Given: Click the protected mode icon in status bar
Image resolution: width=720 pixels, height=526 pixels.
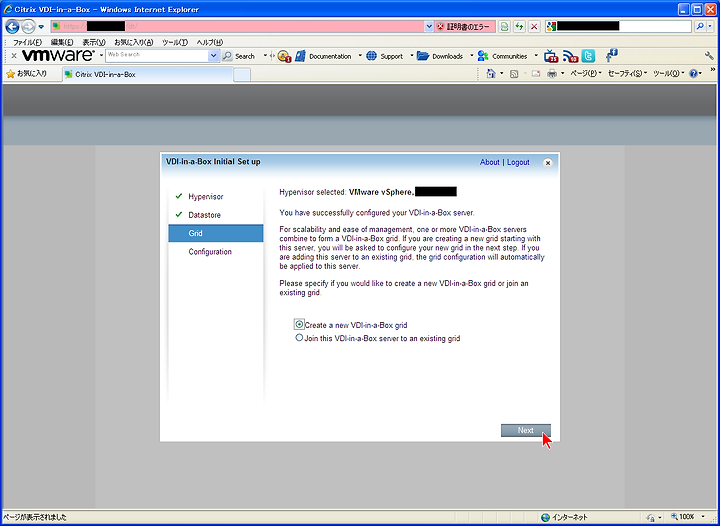Looking at the screenshot, I should 652,517.
